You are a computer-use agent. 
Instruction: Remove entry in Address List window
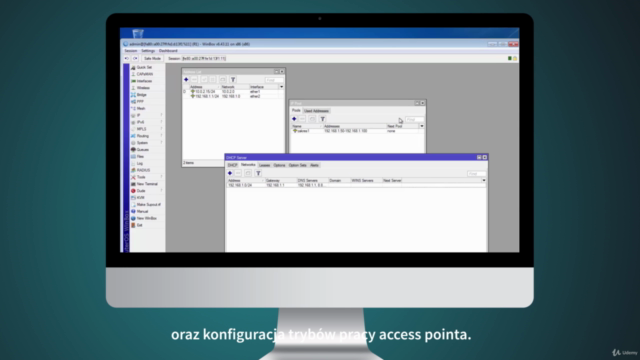194,80
